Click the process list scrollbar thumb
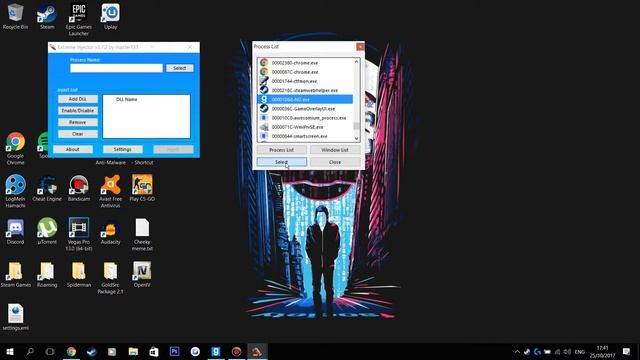Screen dimensions: 640x360 356,126
